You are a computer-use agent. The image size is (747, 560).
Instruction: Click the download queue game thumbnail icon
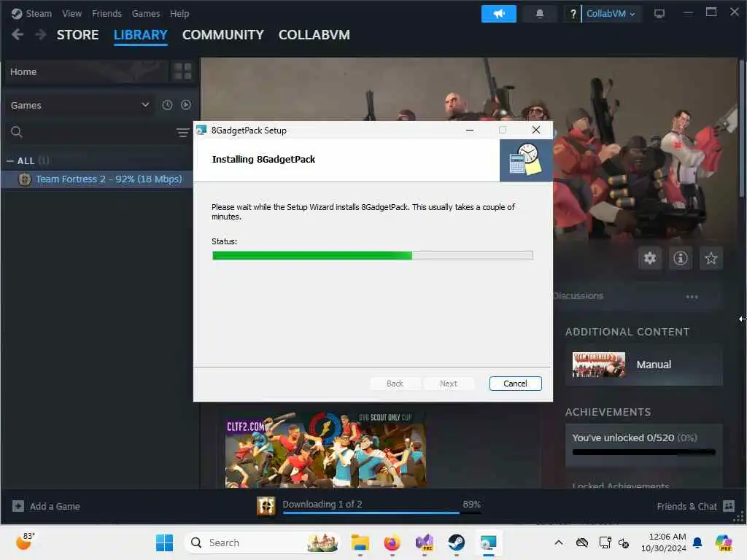(x=266, y=506)
